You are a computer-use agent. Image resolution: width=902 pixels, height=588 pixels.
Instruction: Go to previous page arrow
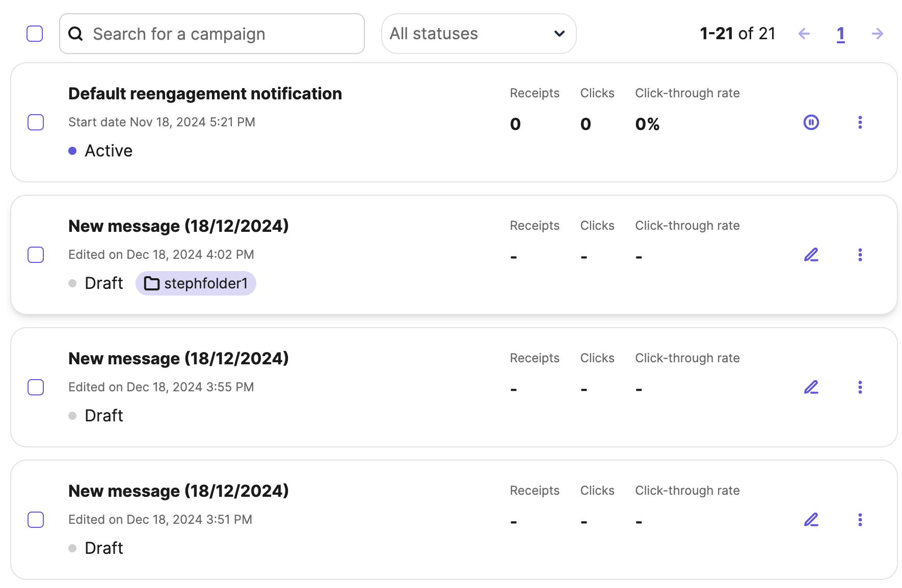tap(804, 34)
